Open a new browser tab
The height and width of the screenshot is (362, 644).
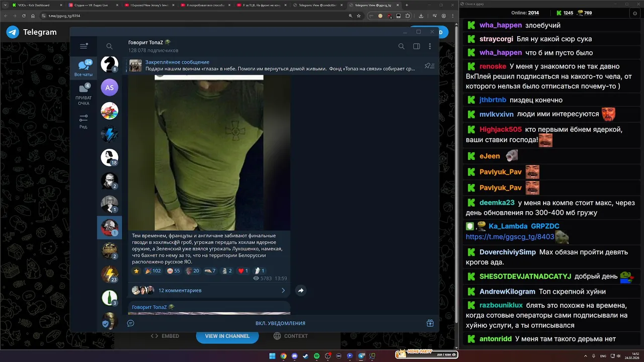click(x=407, y=5)
